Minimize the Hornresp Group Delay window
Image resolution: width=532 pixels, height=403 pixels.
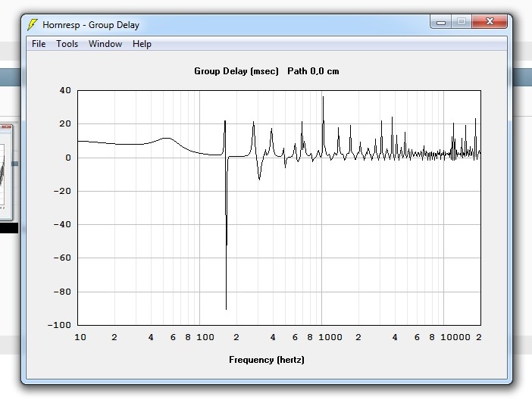(441, 22)
